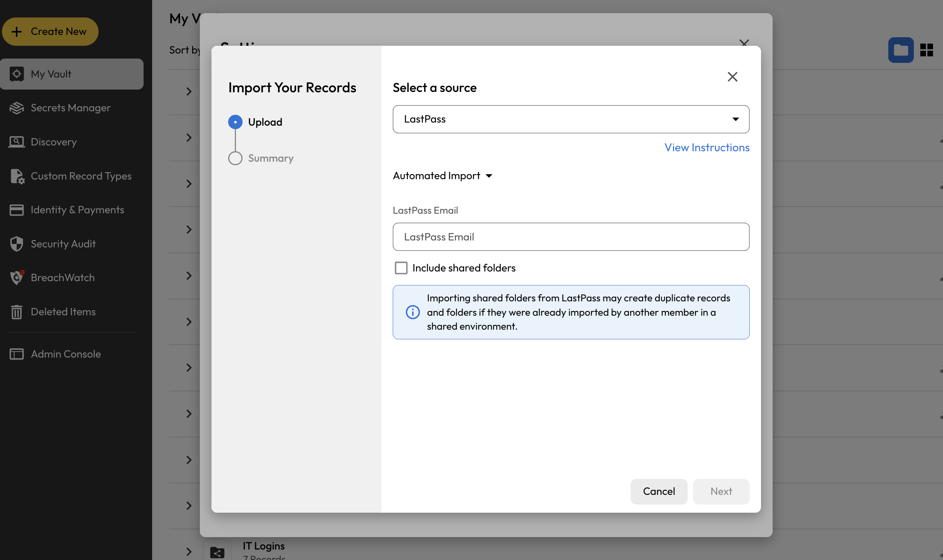Enable Include shared folders checkbox
943x560 pixels.
pos(401,268)
